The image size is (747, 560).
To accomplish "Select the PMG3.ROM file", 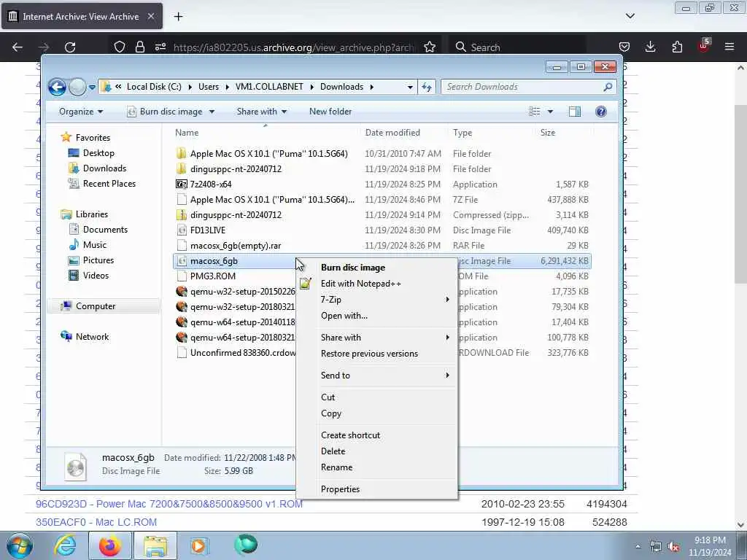I will click(212, 276).
